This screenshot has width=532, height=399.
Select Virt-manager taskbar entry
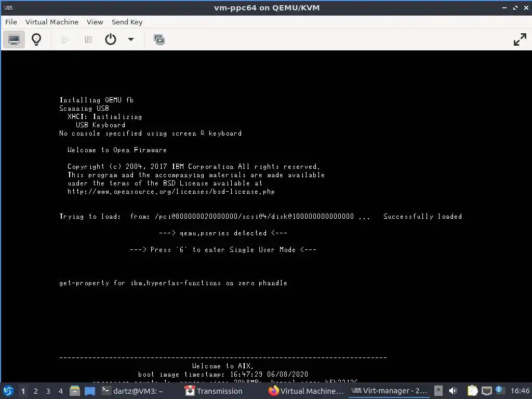(389, 391)
